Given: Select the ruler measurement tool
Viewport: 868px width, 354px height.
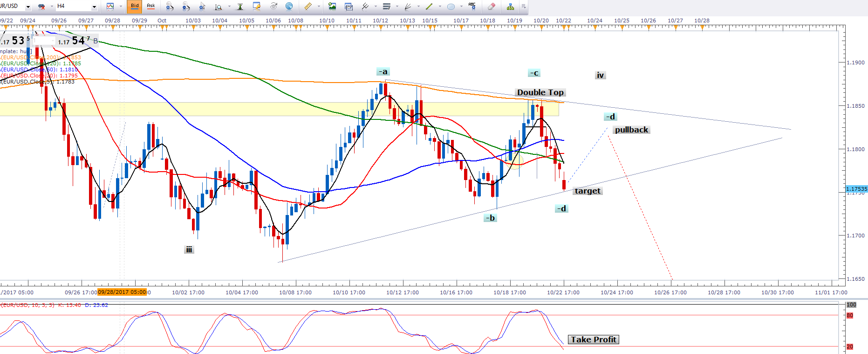Looking at the screenshot, I should pos(308,7).
